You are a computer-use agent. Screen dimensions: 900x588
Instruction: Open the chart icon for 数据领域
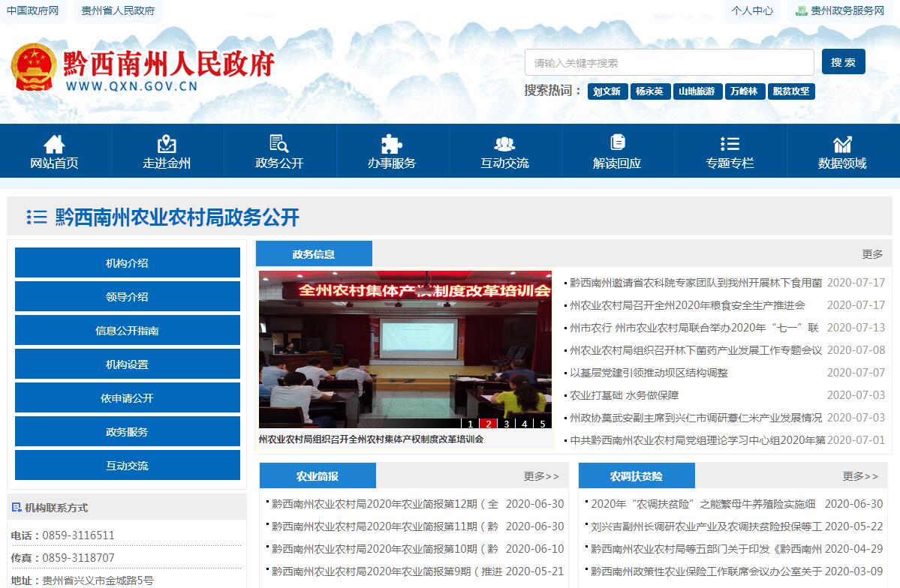pyautogui.click(x=842, y=144)
